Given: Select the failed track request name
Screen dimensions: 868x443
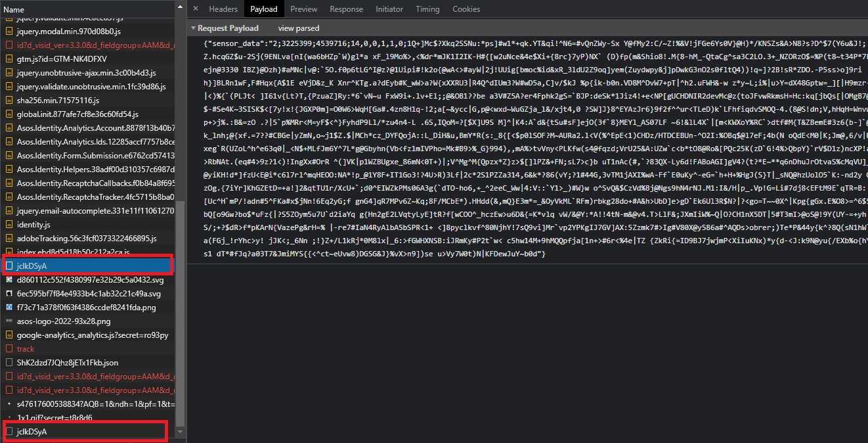Looking at the screenshot, I should pos(26,349).
